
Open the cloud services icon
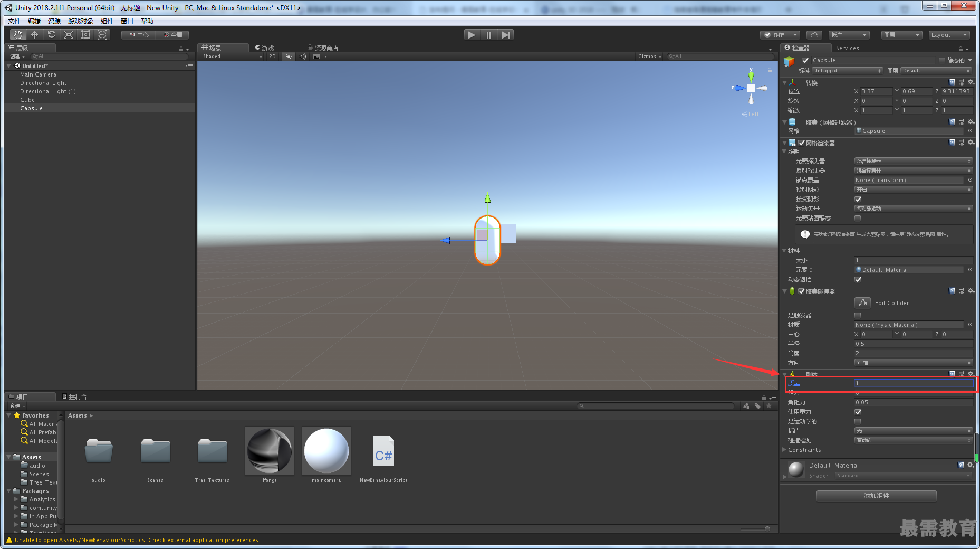tap(814, 35)
